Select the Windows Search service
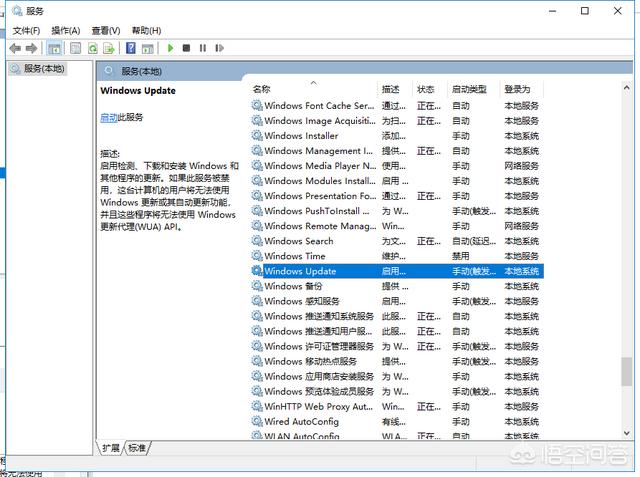 tap(397, 241)
